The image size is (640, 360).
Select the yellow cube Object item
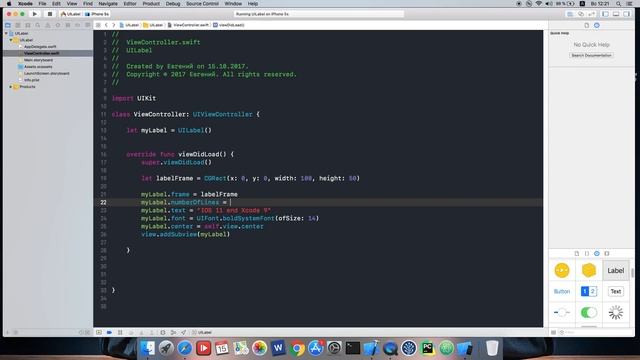pyautogui.click(x=589, y=270)
